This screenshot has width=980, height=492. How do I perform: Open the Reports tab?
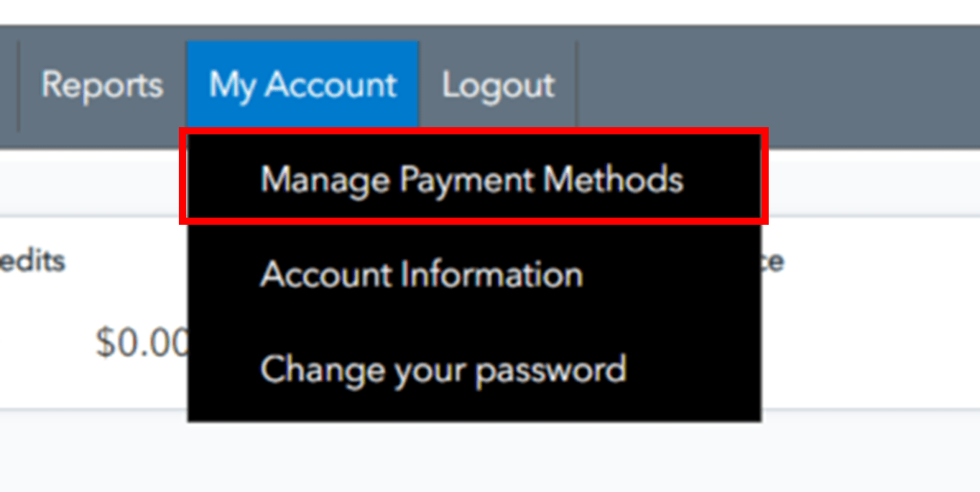pos(102,85)
